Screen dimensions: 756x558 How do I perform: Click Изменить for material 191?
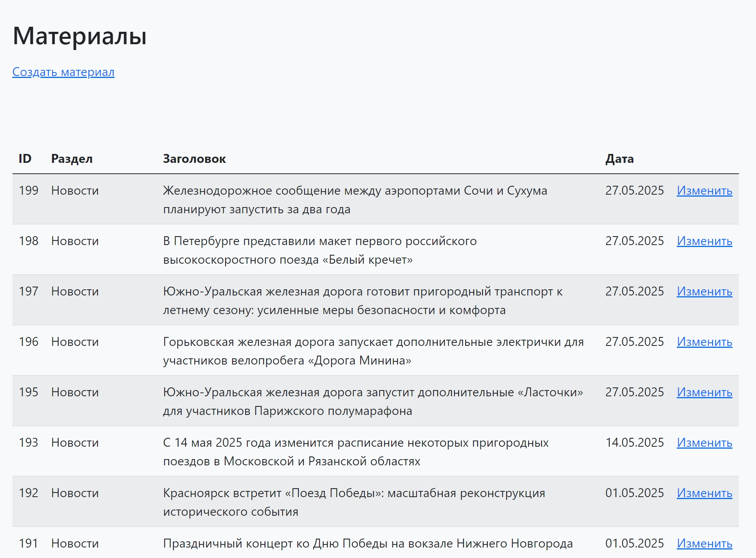coord(704,543)
